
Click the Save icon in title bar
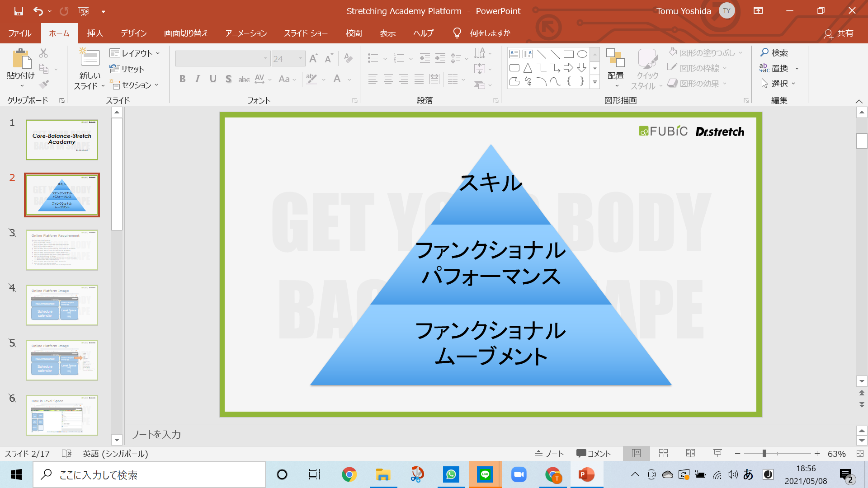pyautogui.click(x=19, y=11)
